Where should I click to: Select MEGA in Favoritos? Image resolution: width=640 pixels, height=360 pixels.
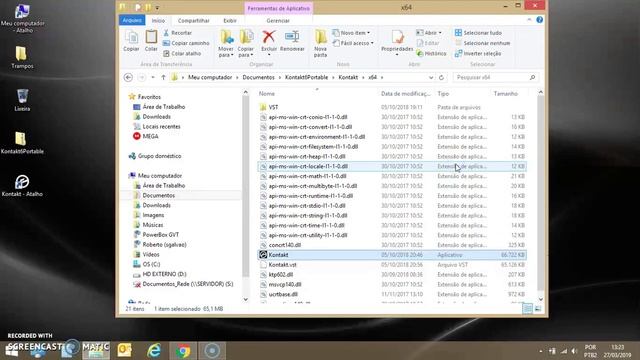150,136
